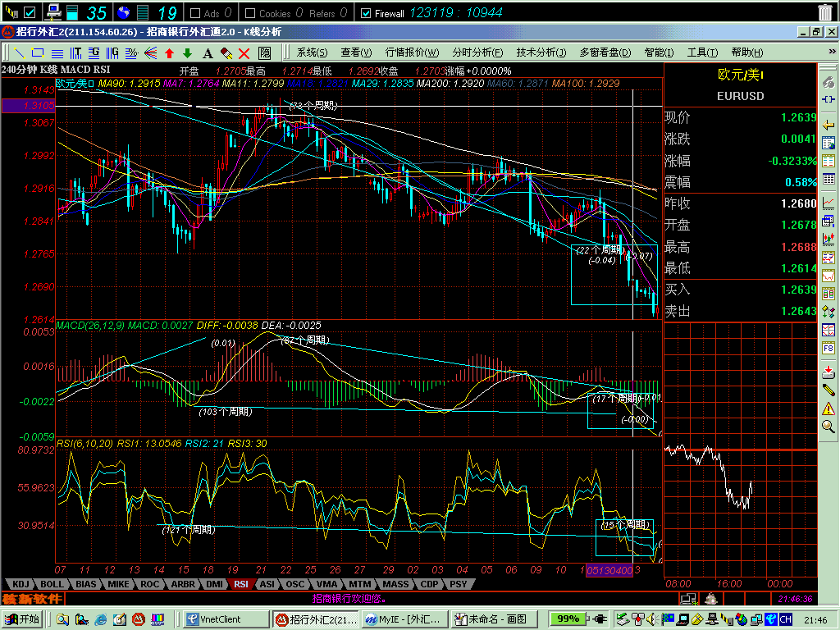
Task: Open the 系统(S) menu
Action: coord(312,52)
